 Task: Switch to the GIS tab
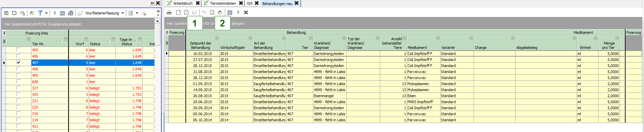pos(250,3)
